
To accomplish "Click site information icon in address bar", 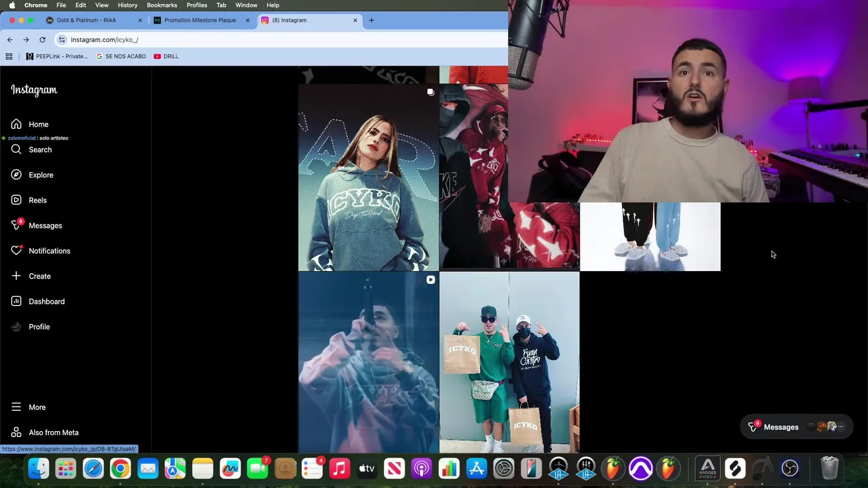I will [x=62, y=40].
